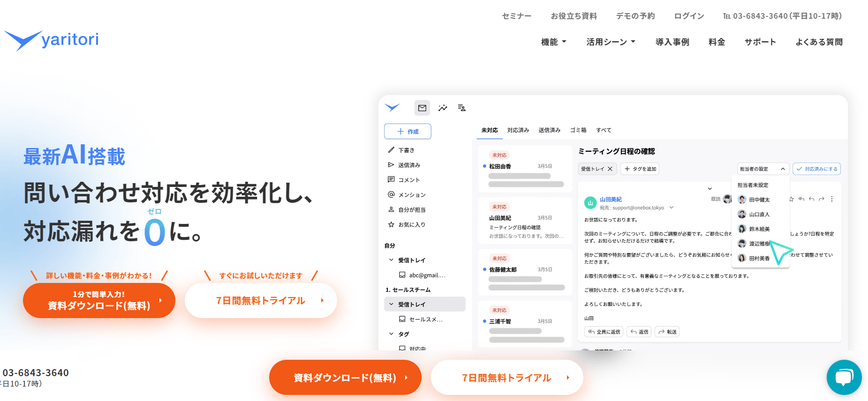The width and height of the screenshot is (868, 401).
Task: Open the chat widget bubble
Action: click(844, 377)
